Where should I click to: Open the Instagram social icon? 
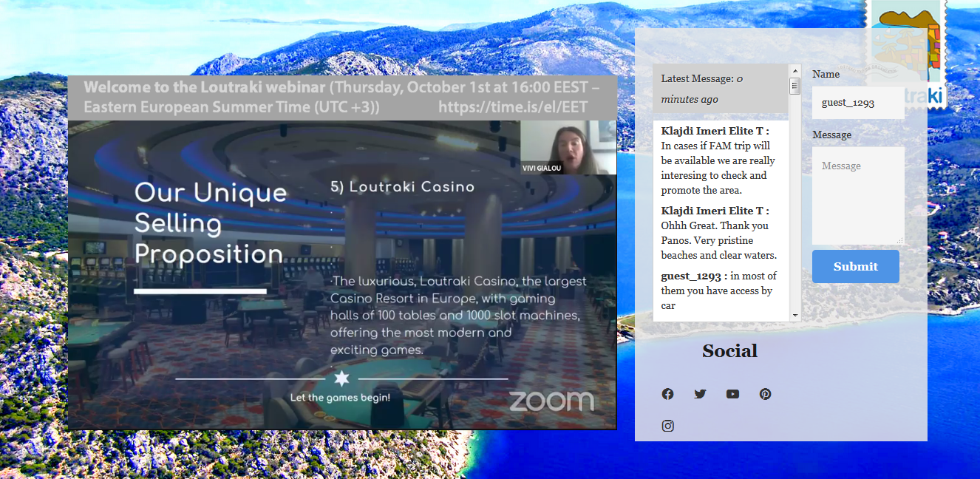click(x=668, y=426)
